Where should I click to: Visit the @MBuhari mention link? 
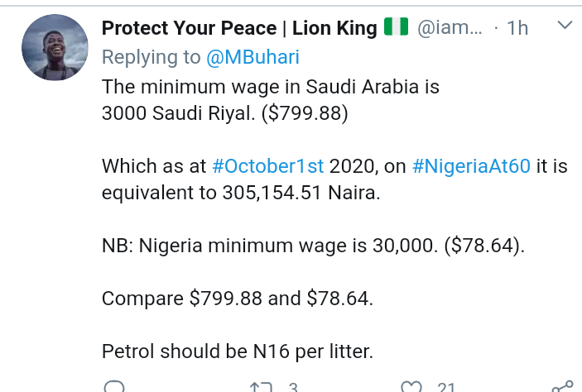coord(253,57)
